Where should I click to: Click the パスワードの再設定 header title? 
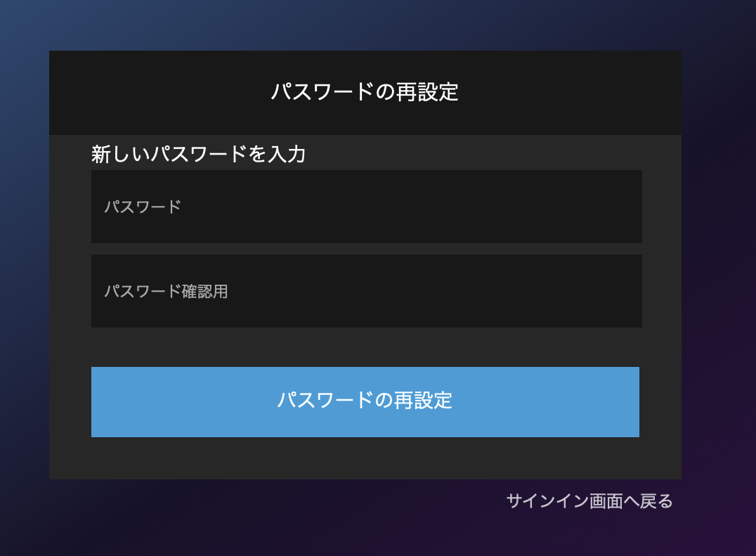click(365, 91)
